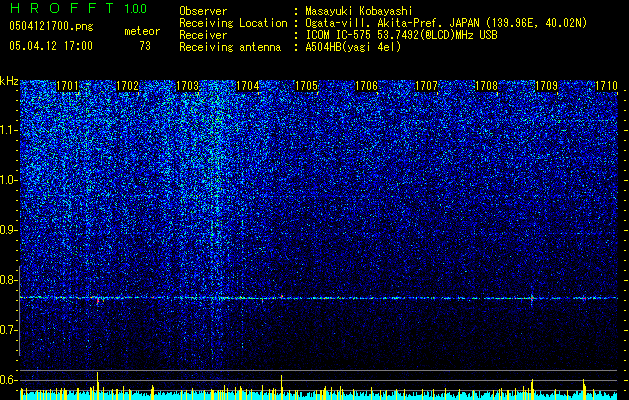
Task: Click the 1704 time marker
Action: coord(248,86)
